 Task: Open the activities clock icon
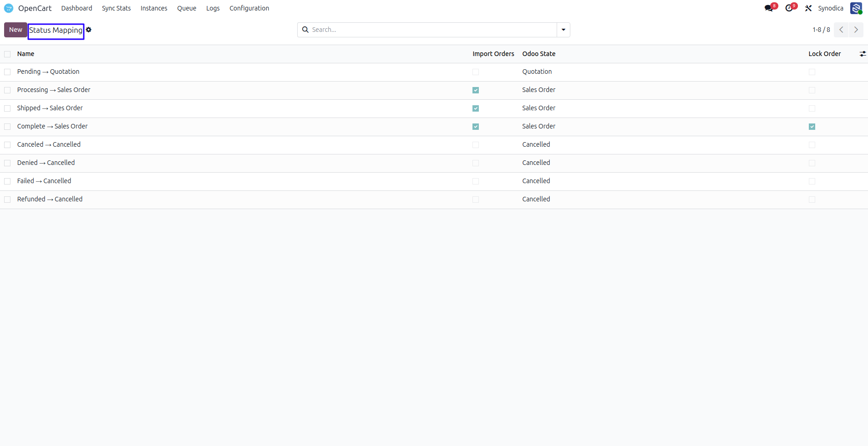(x=790, y=8)
